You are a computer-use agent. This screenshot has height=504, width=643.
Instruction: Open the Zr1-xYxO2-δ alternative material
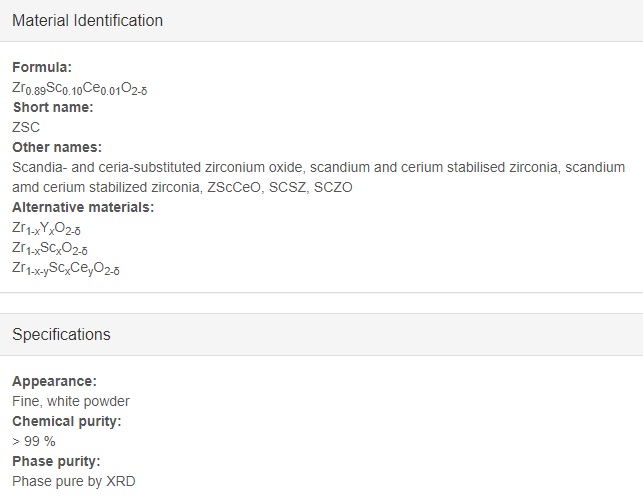(46, 228)
